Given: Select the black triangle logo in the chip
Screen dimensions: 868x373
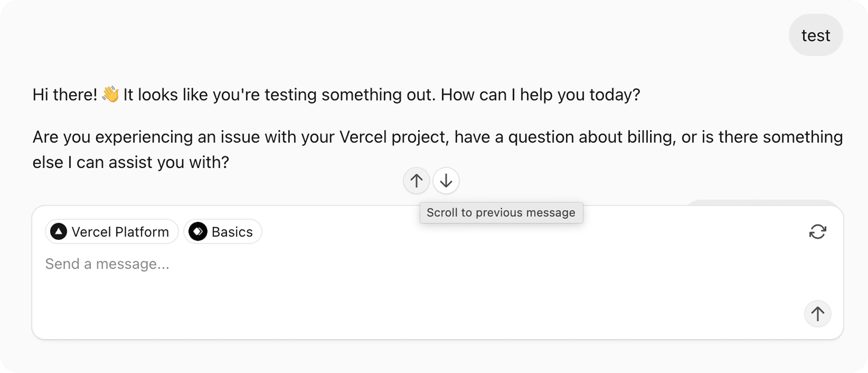Looking at the screenshot, I should 58,232.
